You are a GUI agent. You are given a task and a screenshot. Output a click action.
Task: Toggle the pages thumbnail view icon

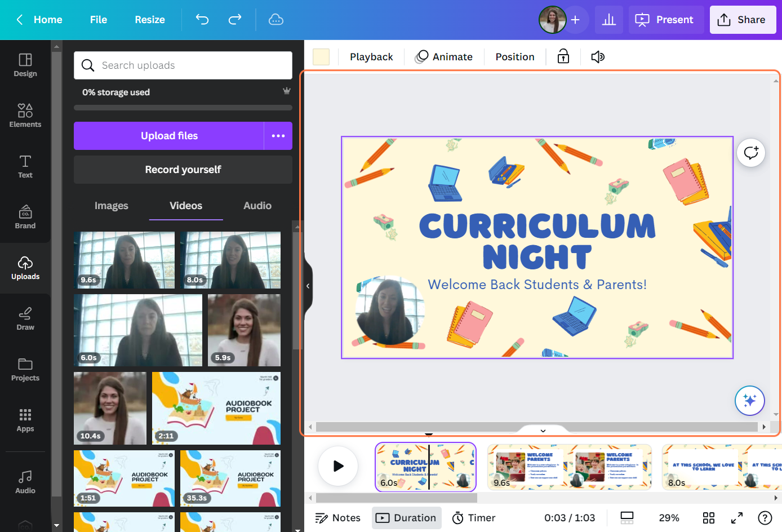coord(627,517)
